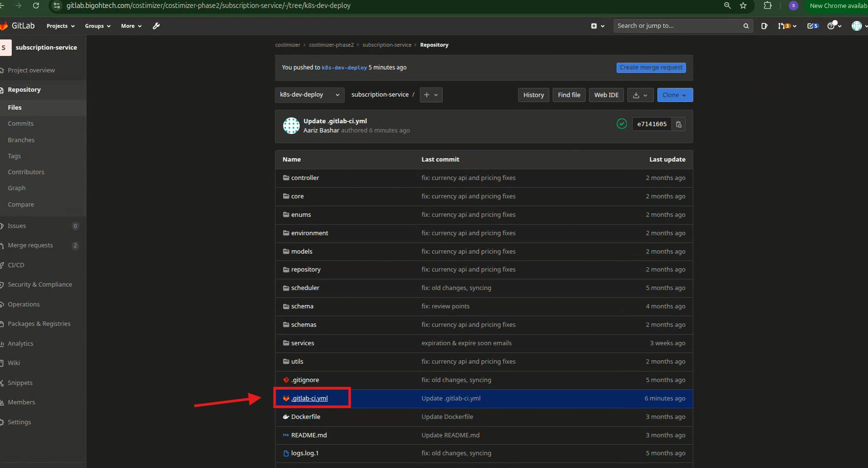
Task: Click the site info icon in address bar
Action: tap(57, 6)
